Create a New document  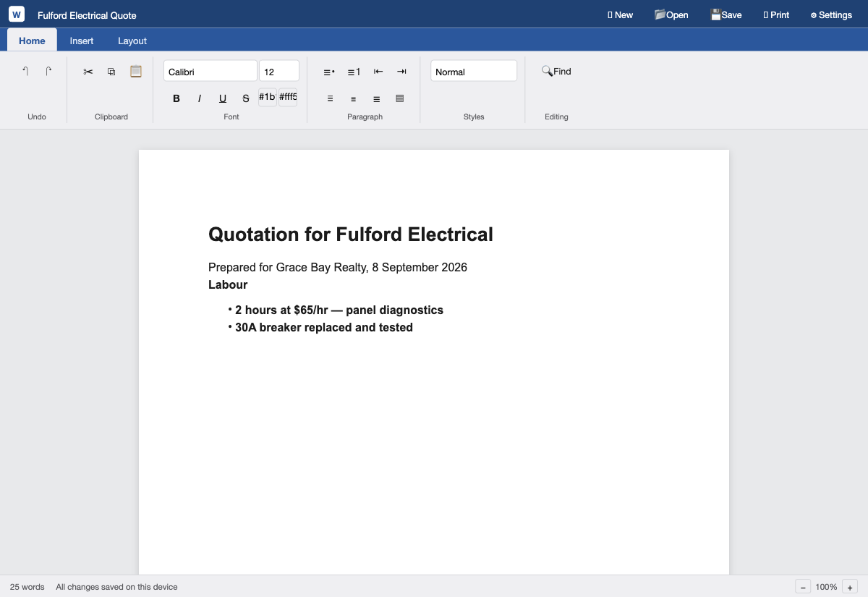[x=621, y=14]
